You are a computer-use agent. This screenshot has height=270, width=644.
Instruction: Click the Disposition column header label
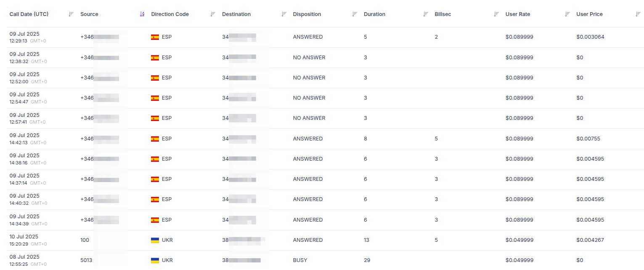click(x=307, y=14)
